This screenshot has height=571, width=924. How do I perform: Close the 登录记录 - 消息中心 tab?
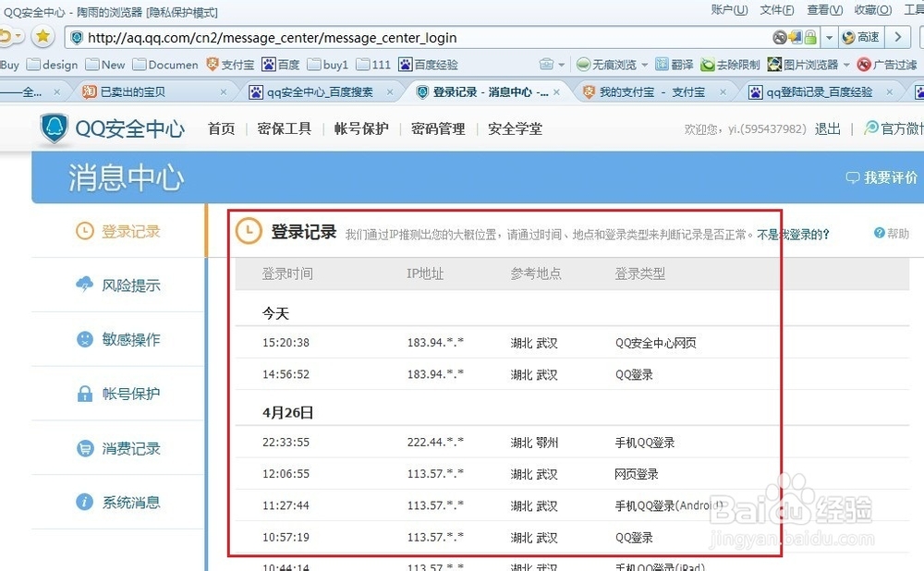pos(556,92)
